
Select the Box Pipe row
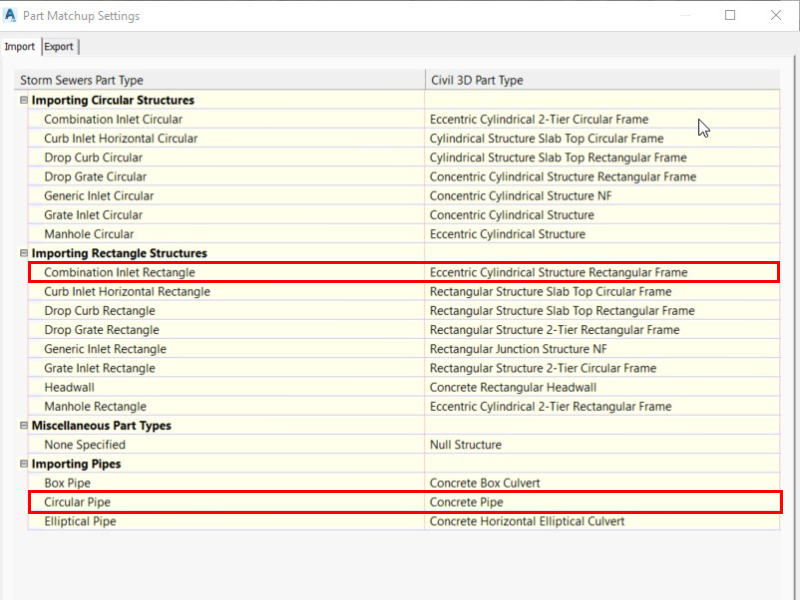404,483
